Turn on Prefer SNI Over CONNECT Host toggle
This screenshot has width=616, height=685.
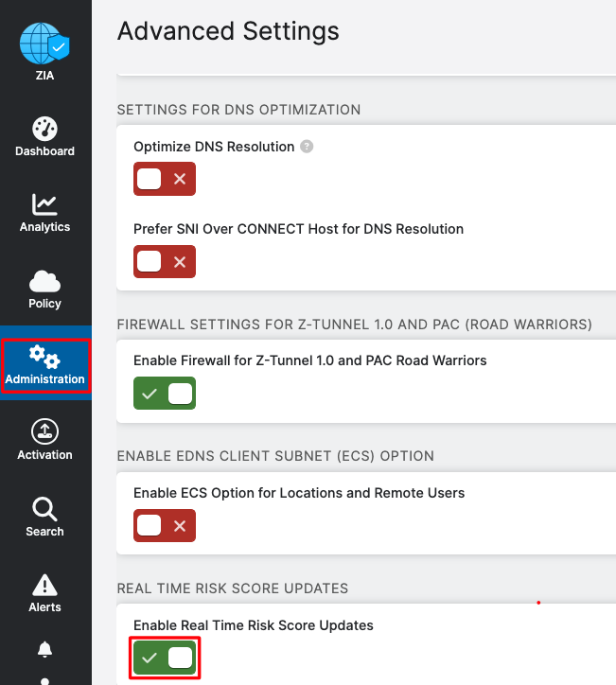(x=165, y=262)
